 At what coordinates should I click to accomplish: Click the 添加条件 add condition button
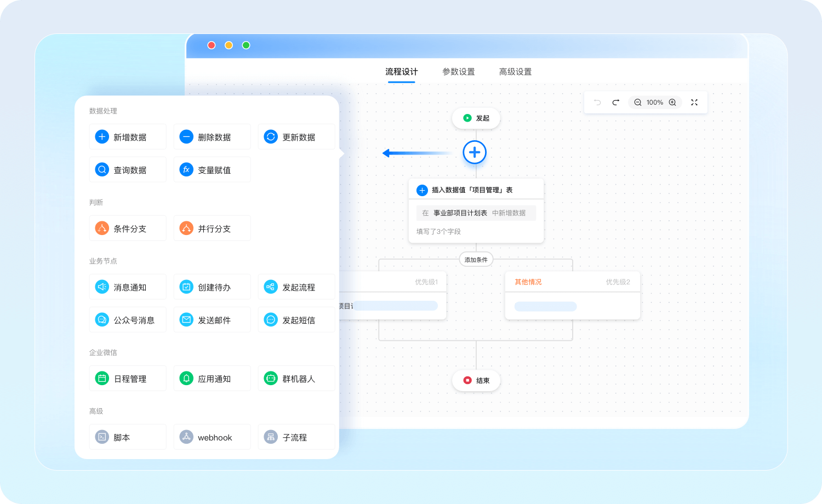pos(476,260)
